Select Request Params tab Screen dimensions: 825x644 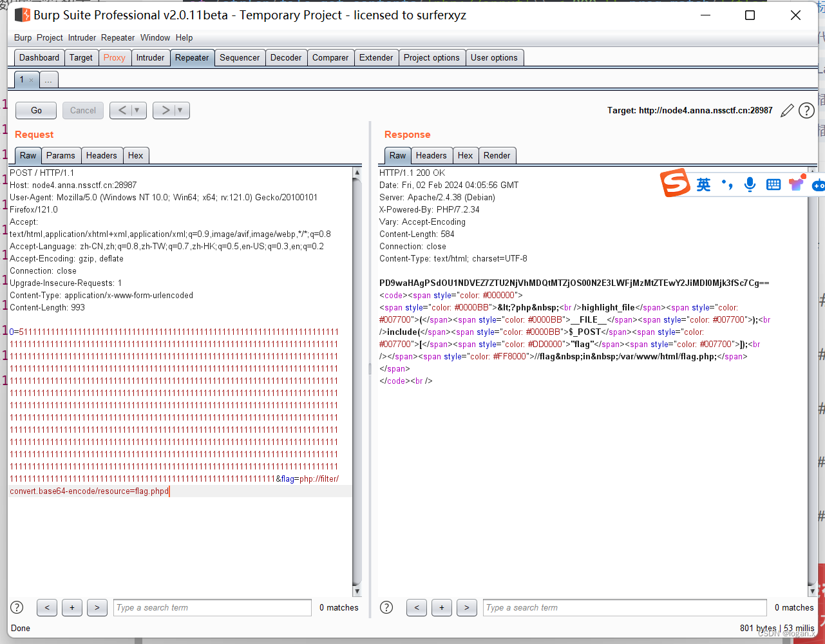click(x=61, y=155)
